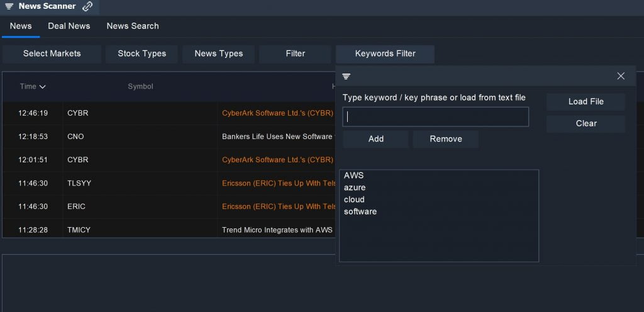Select the 'software' keyword in the list
Screen dimensions: 644x312
[360, 212]
